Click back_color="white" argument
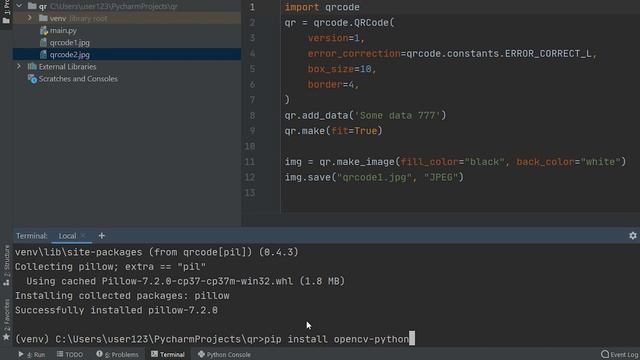Image resolution: width=640 pixels, height=360 pixels. point(568,162)
